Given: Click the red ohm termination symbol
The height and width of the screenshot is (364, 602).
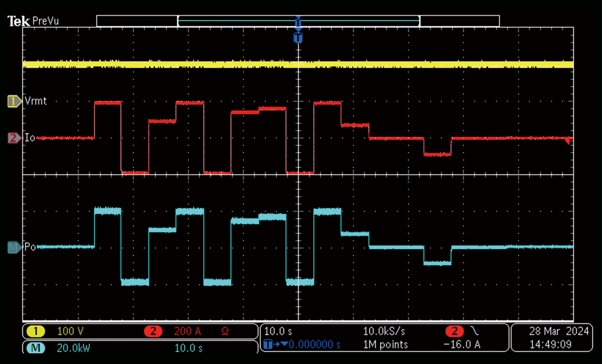Looking at the screenshot, I should [x=225, y=331].
